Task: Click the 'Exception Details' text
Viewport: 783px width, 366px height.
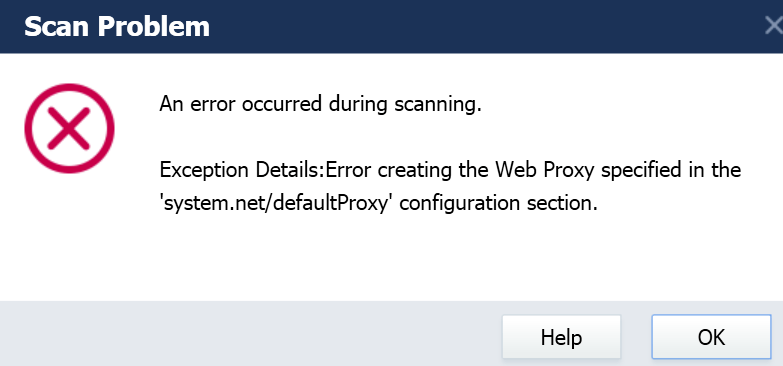Action: 242,170
